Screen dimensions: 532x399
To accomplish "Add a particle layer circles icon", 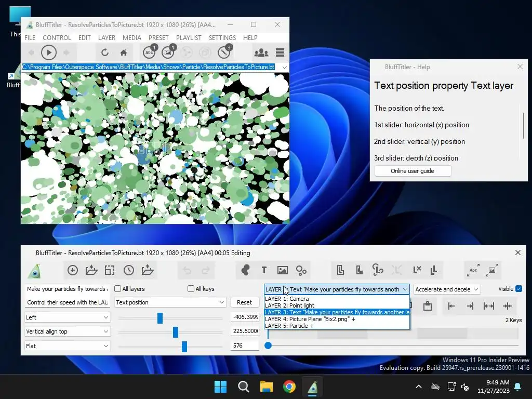I will pyautogui.click(x=301, y=270).
